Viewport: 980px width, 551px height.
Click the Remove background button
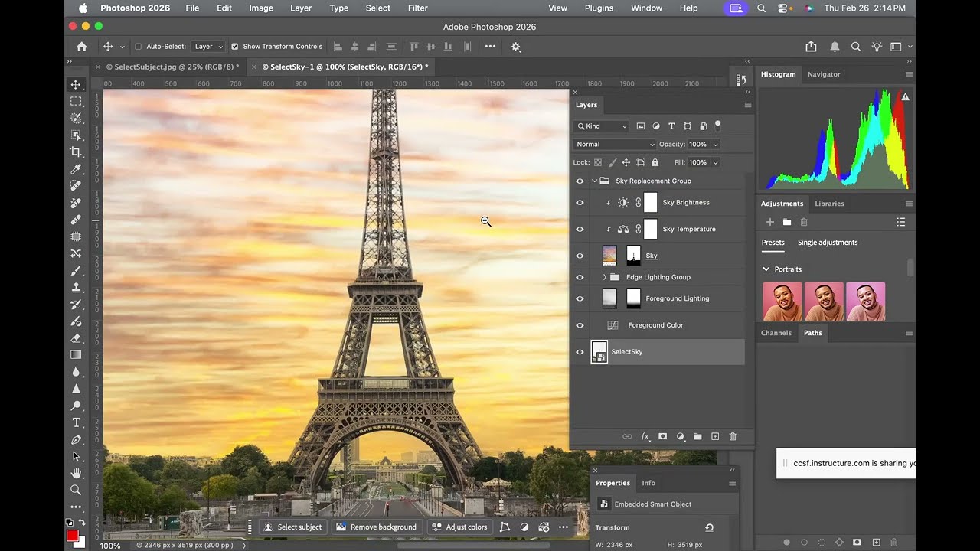(x=376, y=527)
